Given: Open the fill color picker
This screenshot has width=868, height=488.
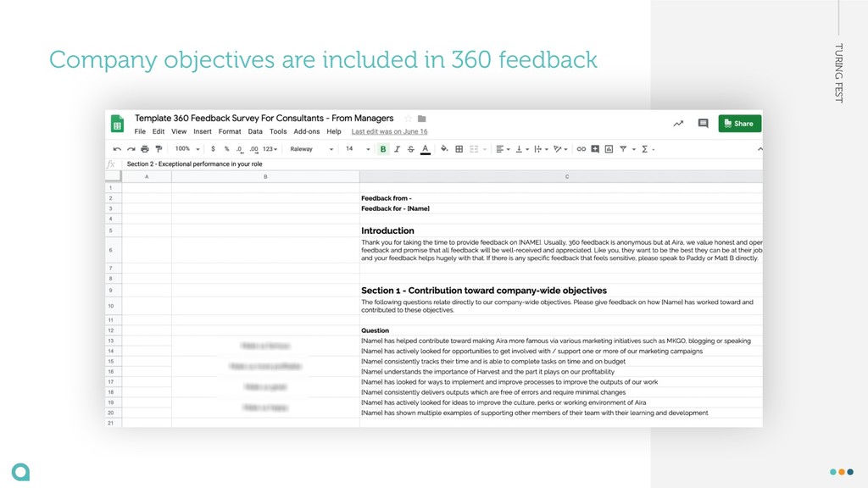Looking at the screenshot, I should click(x=444, y=149).
